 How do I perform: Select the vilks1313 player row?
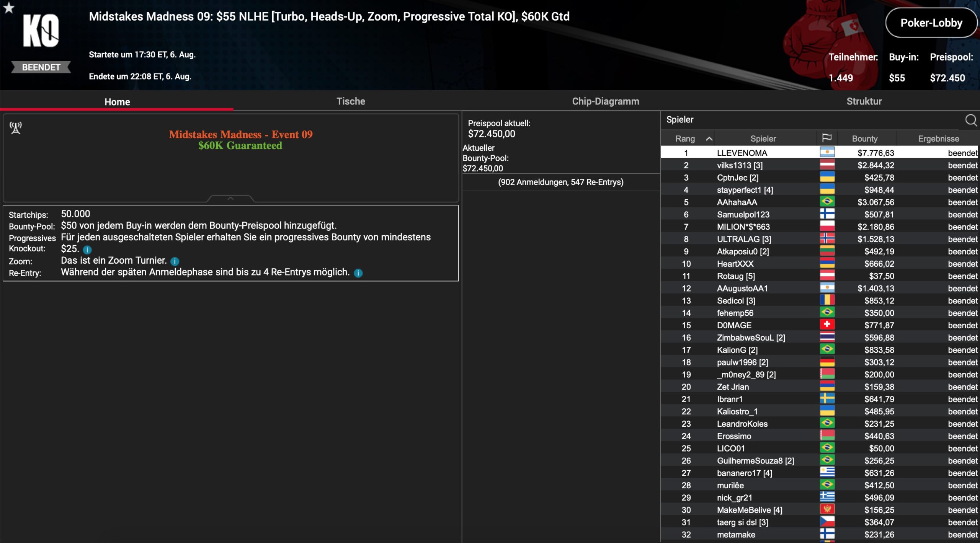coord(739,165)
